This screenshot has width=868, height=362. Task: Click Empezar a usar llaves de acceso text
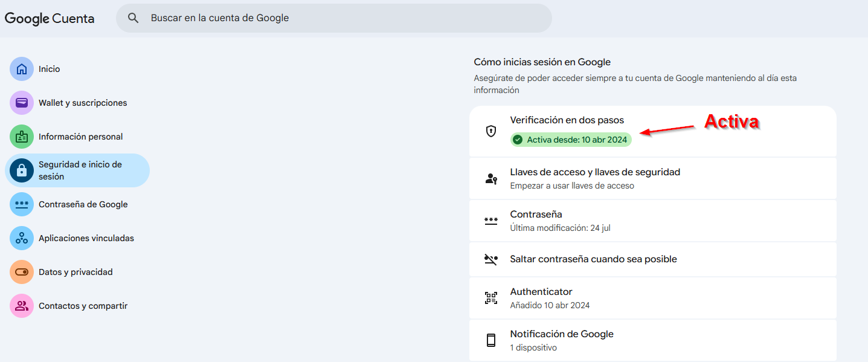tap(572, 186)
